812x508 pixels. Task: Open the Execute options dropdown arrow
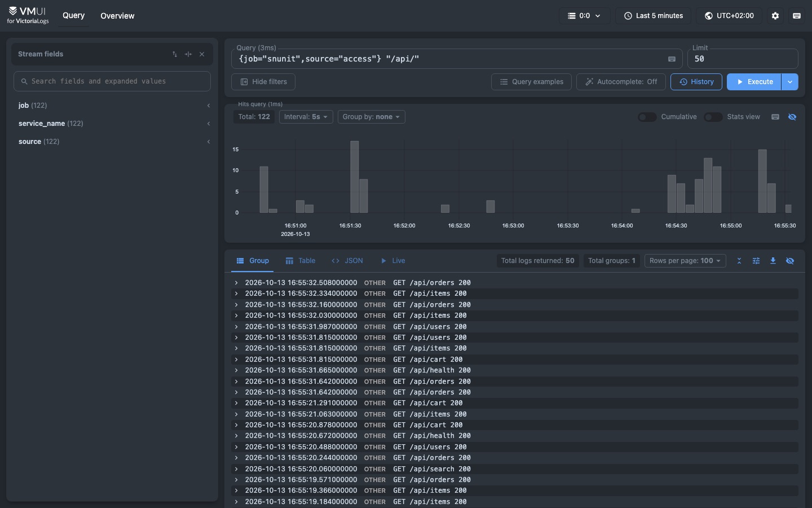(x=790, y=82)
